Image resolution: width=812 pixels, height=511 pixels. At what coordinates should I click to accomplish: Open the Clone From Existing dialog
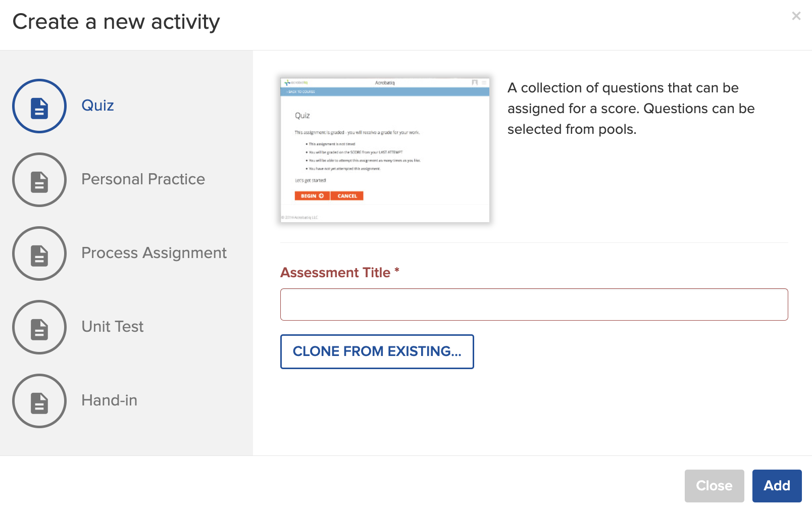coord(377,351)
